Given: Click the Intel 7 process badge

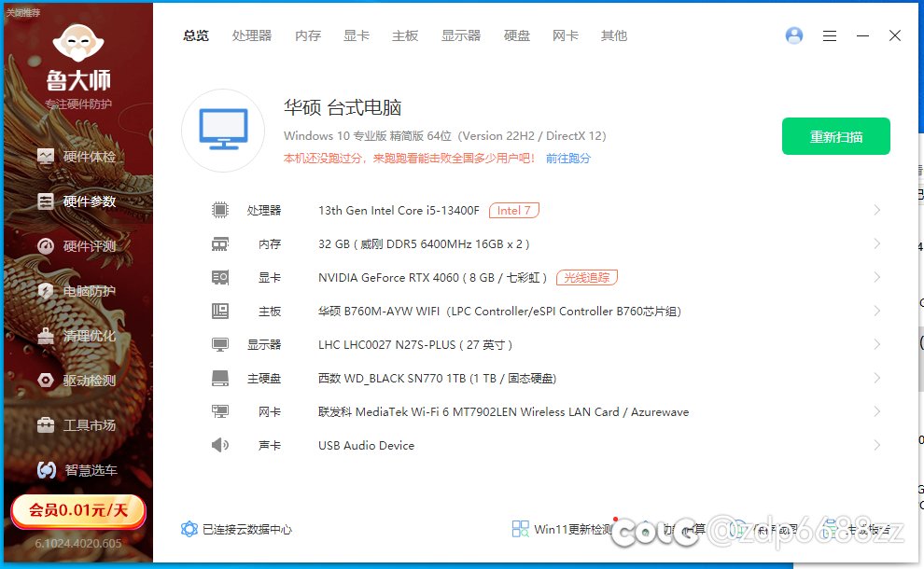Looking at the screenshot, I should (x=514, y=210).
